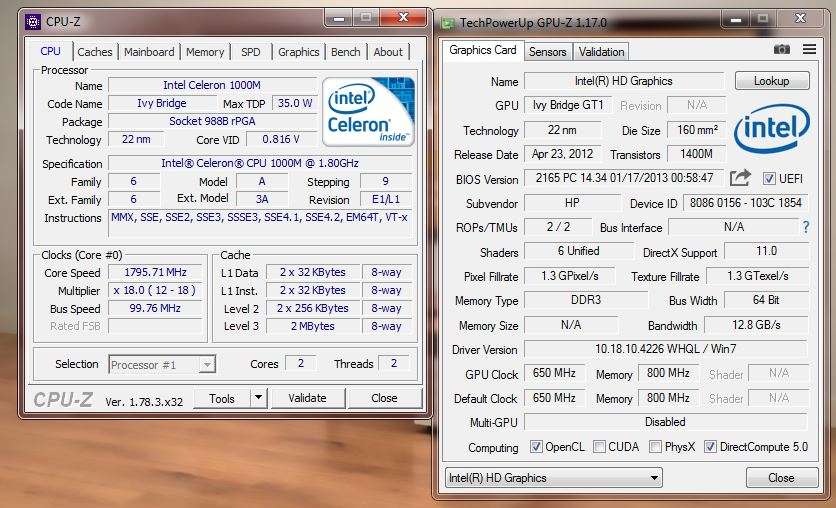836x508 pixels.
Task: Click the BIOS Version 2165 PC 14.34 field
Action: [624, 178]
